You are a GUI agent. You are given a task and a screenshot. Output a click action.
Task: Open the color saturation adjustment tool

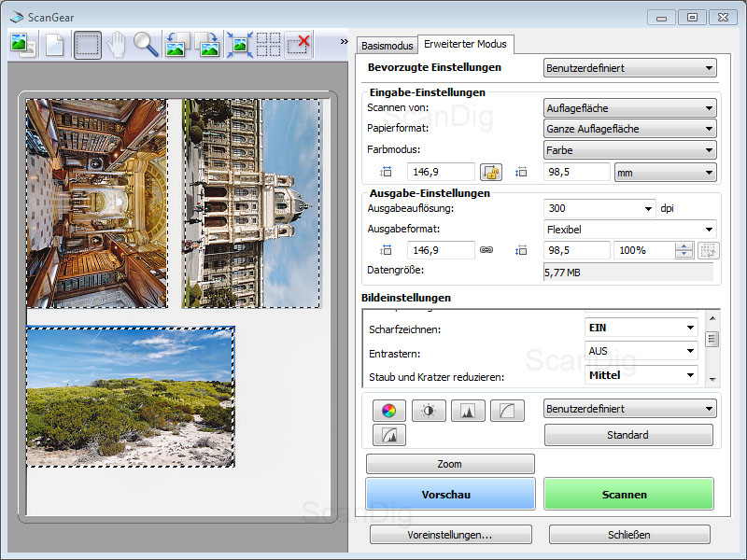pyautogui.click(x=389, y=410)
